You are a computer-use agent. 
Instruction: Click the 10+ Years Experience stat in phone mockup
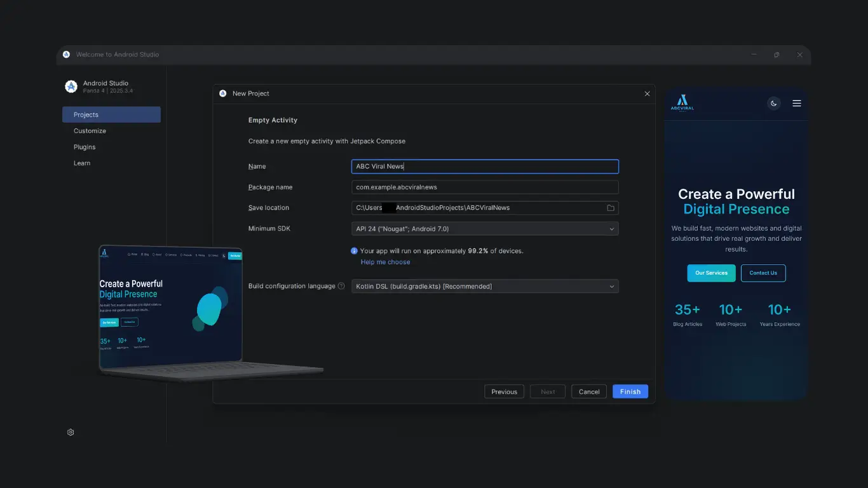(780, 315)
